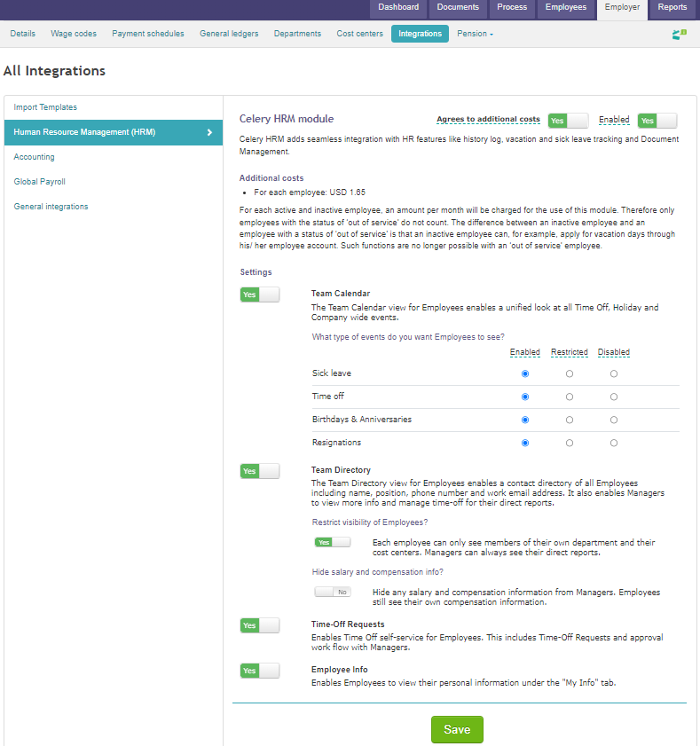Screen dimensions: 700x746
Task: Select Restricted for Time off
Action: 569,397
